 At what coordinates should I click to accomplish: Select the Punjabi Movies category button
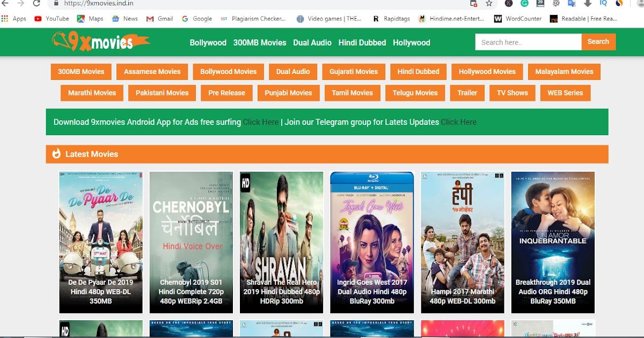pos(288,93)
